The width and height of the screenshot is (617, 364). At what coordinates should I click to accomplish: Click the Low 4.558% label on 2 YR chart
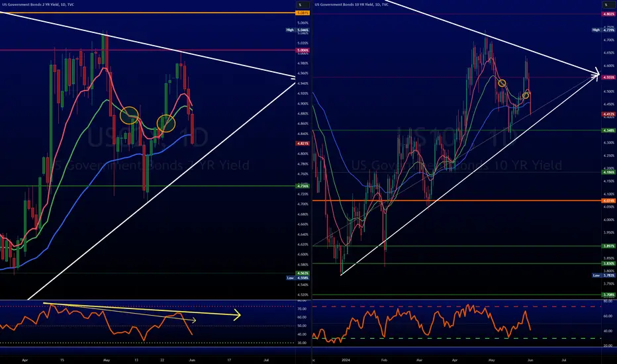click(298, 278)
